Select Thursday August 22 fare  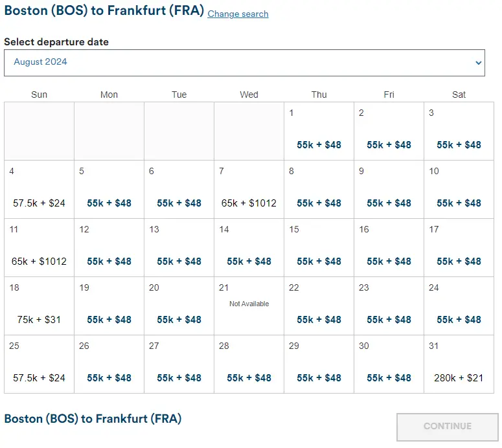319,319
